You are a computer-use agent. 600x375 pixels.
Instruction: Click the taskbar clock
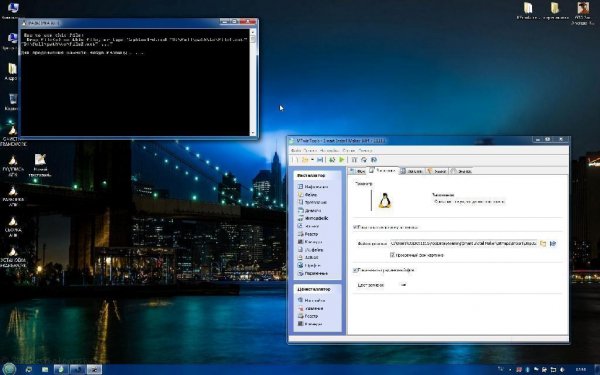pos(580,369)
